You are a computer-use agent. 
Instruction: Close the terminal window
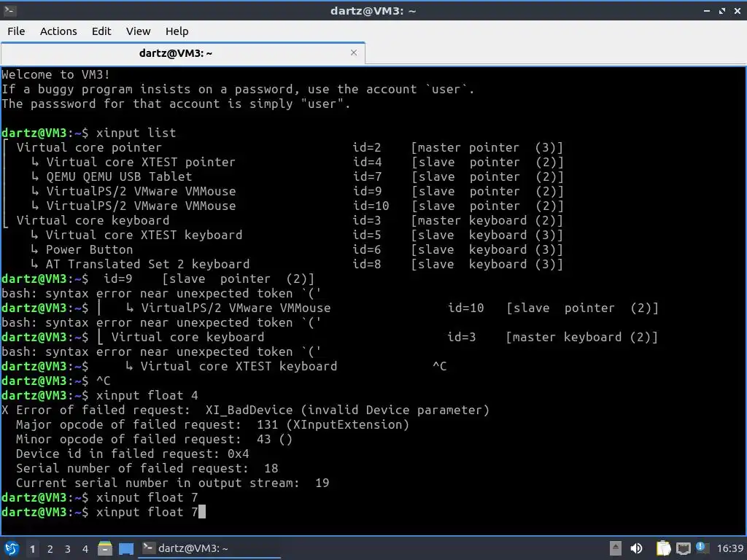tap(738, 10)
